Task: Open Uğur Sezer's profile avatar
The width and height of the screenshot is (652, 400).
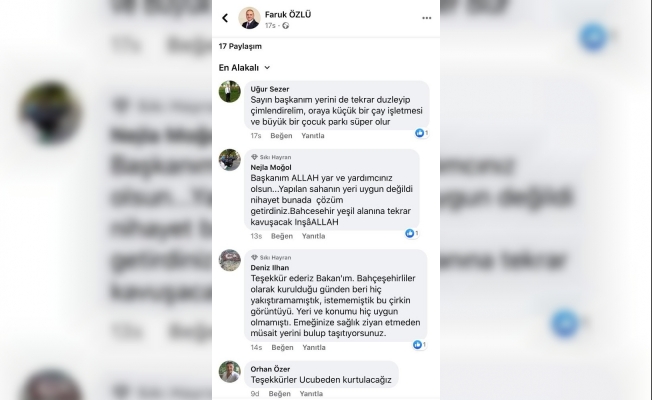Action: [x=230, y=91]
